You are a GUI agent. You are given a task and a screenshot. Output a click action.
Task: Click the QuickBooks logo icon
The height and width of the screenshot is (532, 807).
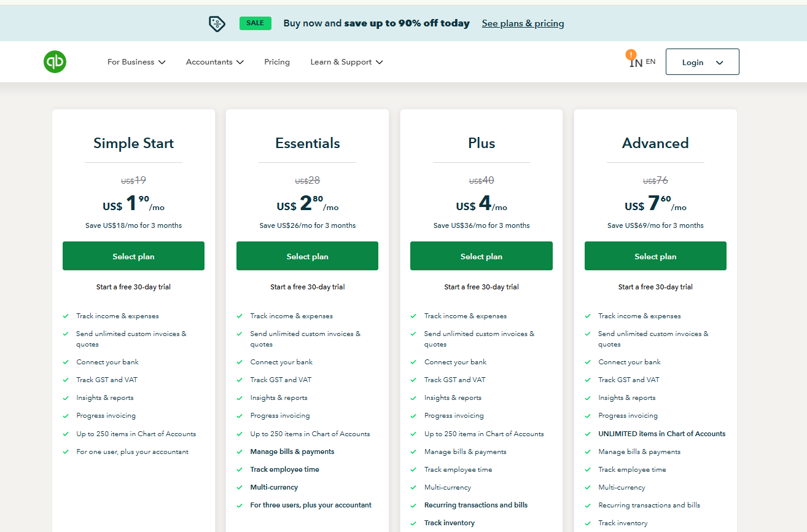tap(55, 62)
